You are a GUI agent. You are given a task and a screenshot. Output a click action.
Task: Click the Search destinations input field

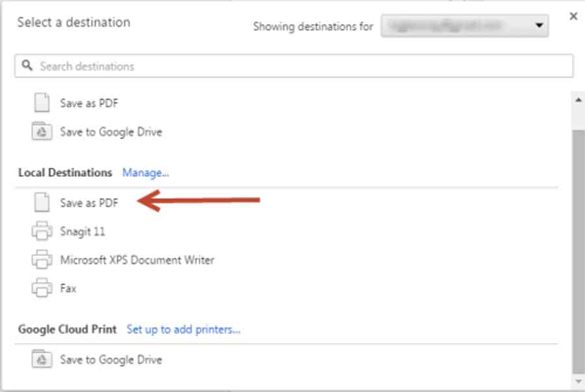(294, 66)
